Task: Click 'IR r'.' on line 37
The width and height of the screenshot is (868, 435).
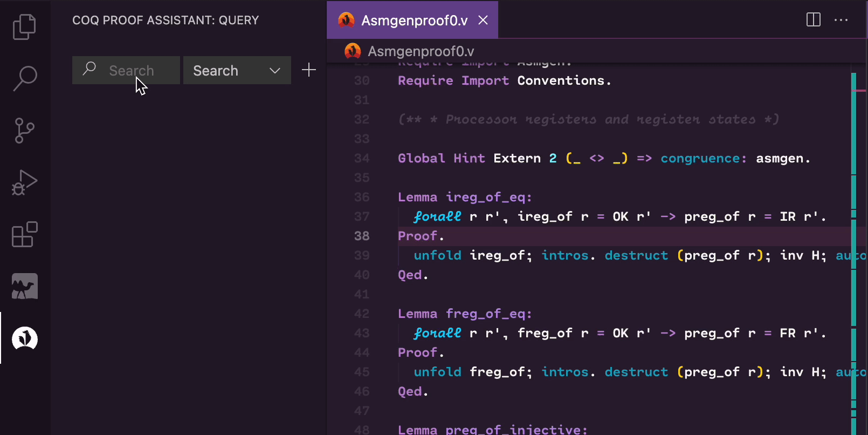Action: tap(803, 217)
